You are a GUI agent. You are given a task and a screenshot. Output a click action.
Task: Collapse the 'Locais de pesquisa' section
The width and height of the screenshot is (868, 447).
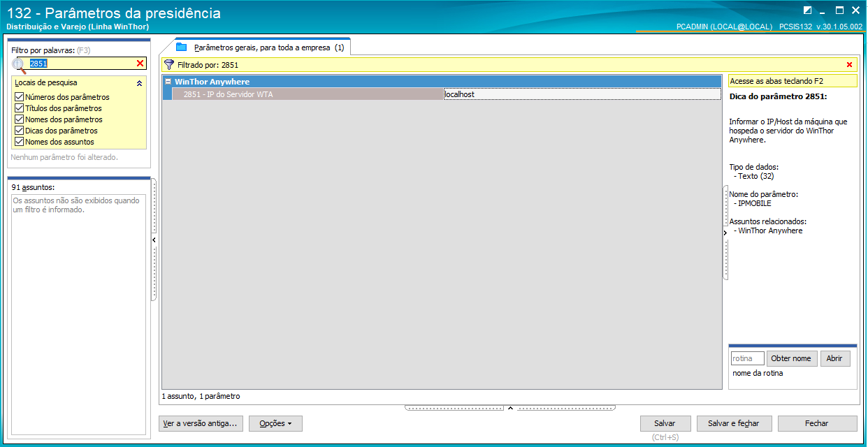point(139,83)
